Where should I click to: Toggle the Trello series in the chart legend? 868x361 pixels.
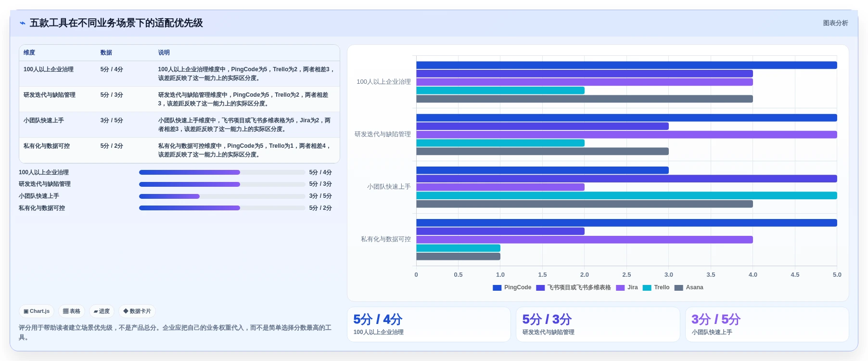656,287
